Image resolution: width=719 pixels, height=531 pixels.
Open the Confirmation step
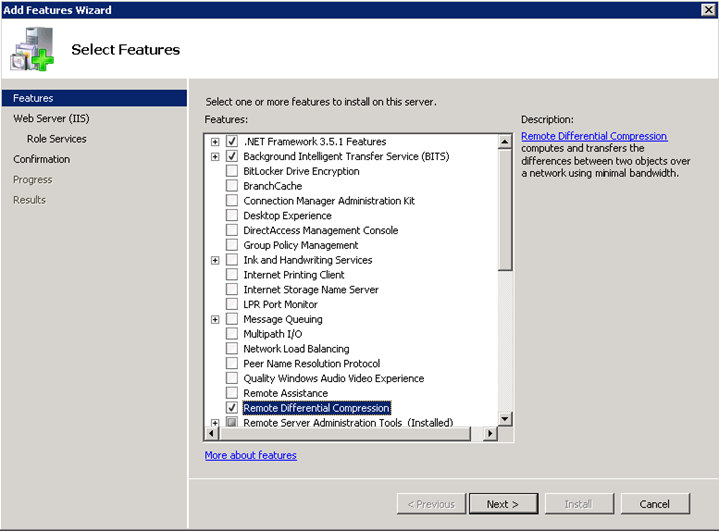click(x=42, y=159)
